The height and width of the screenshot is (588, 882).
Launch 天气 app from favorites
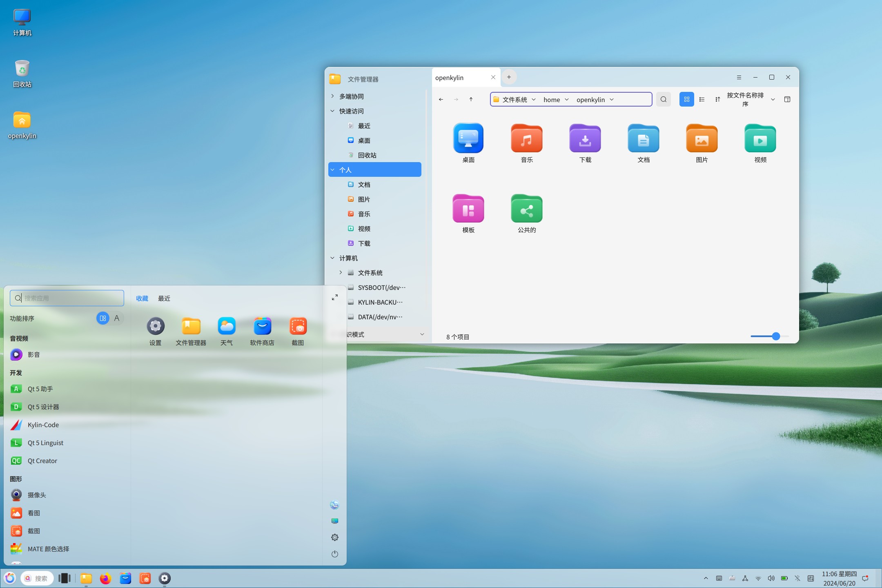click(x=227, y=332)
